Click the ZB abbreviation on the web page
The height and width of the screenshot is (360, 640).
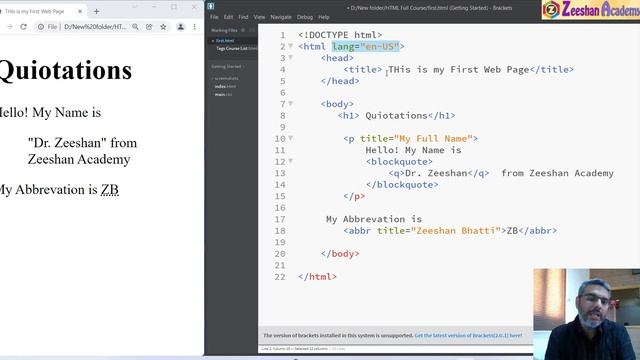pos(110,190)
